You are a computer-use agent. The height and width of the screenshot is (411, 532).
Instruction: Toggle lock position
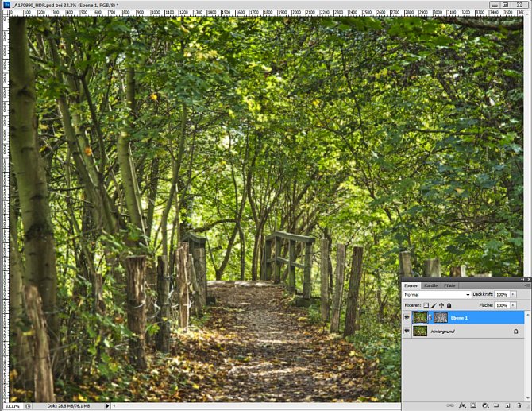pos(441,305)
